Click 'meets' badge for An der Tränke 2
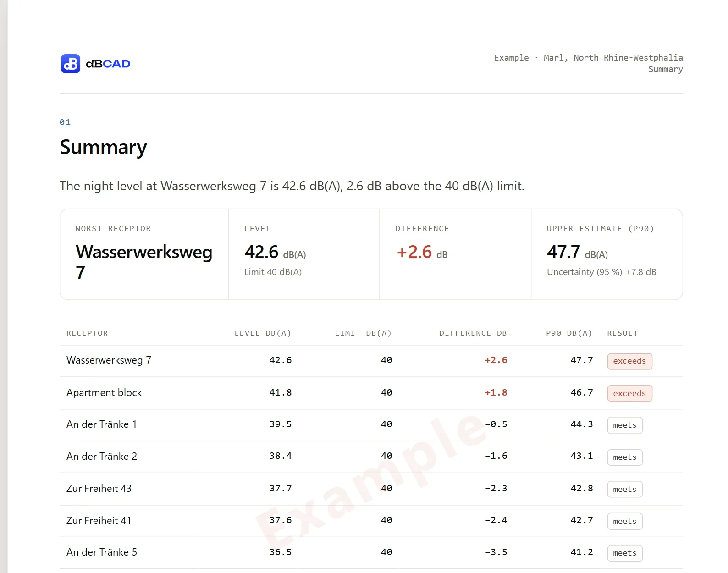Image resolution: width=728 pixels, height=573 pixels. [625, 457]
